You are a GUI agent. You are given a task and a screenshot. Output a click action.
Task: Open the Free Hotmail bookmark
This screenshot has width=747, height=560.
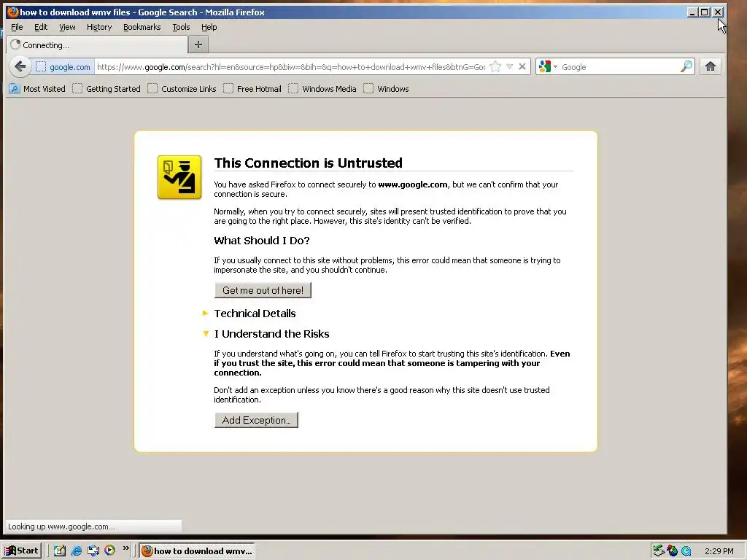click(252, 88)
